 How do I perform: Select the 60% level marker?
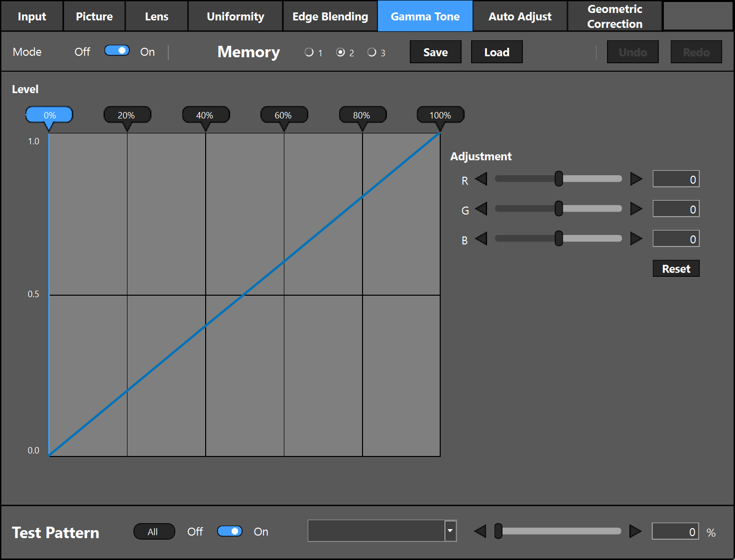(284, 115)
